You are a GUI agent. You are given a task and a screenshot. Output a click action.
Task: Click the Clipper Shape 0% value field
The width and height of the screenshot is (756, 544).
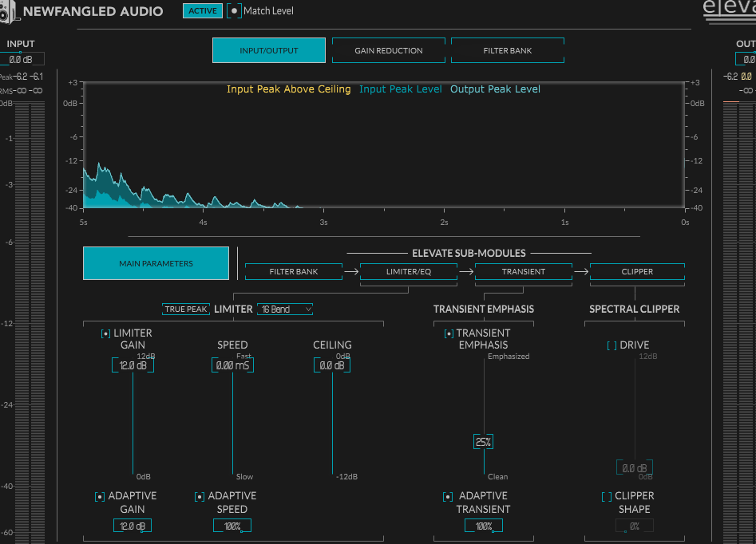635,526
